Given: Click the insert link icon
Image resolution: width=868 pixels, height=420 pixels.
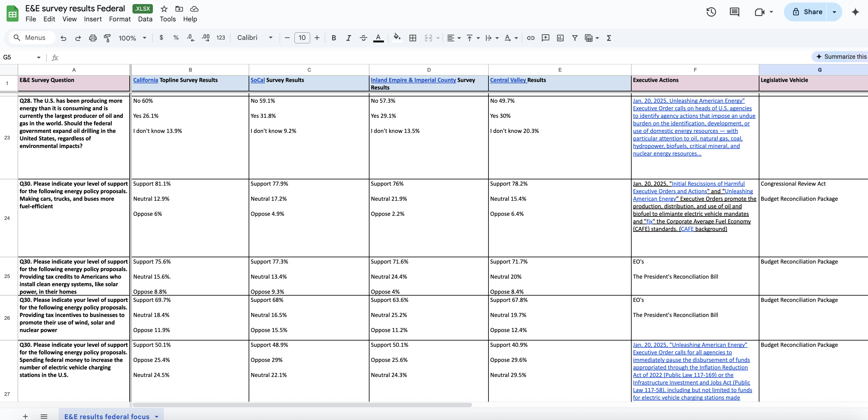Looking at the screenshot, I should (x=530, y=38).
